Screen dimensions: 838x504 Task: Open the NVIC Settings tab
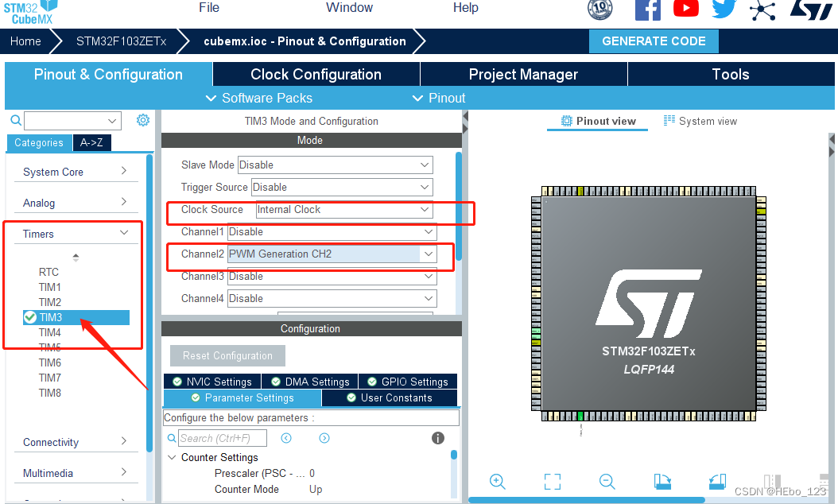coord(212,382)
